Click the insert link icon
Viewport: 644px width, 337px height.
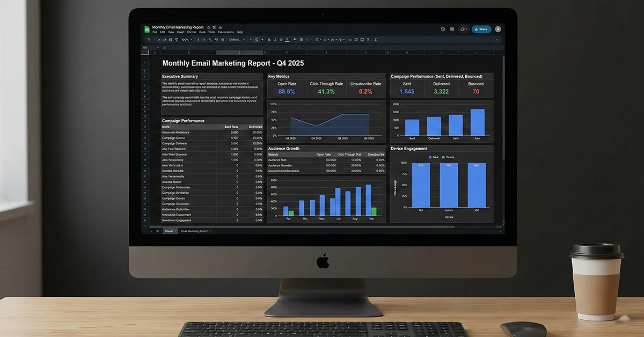pos(350,40)
